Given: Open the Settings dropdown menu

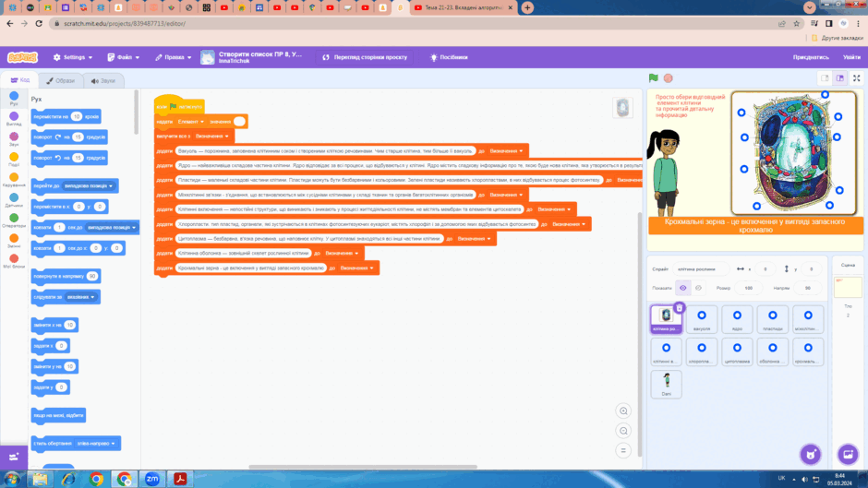Looking at the screenshot, I should tap(73, 57).
